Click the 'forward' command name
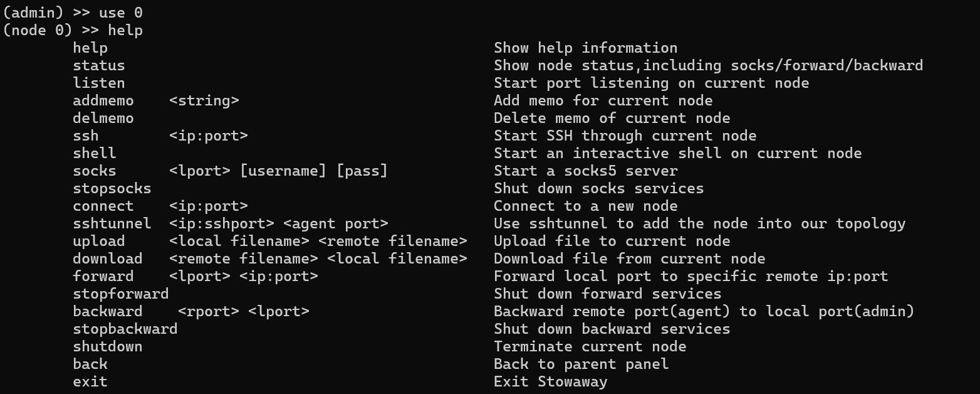 click(x=103, y=276)
